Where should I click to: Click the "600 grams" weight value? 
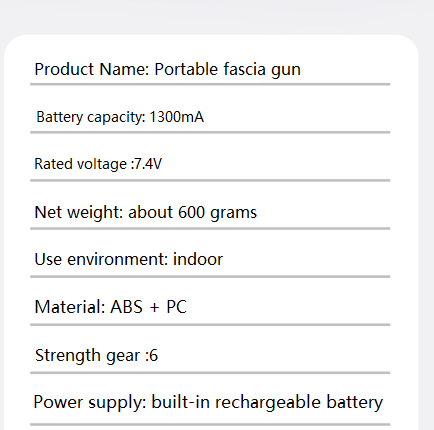[x=217, y=212]
